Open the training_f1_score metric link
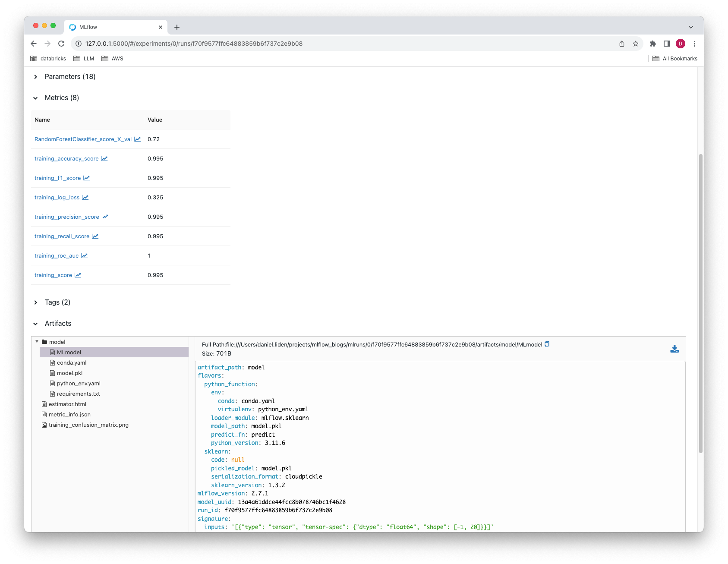 [57, 178]
